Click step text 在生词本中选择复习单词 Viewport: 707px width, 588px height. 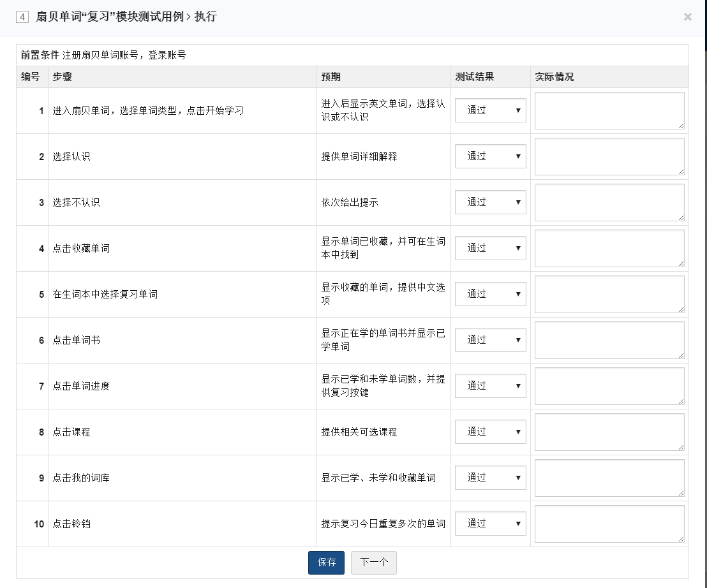pyautogui.click(x=105, y=295)
